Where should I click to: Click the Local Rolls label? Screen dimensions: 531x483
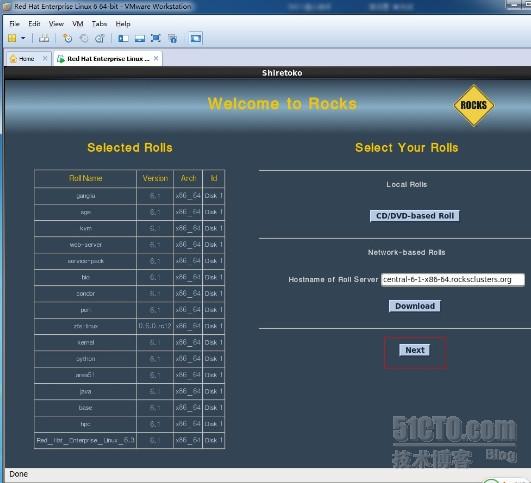pyautogui.click(x=406, y=185)
